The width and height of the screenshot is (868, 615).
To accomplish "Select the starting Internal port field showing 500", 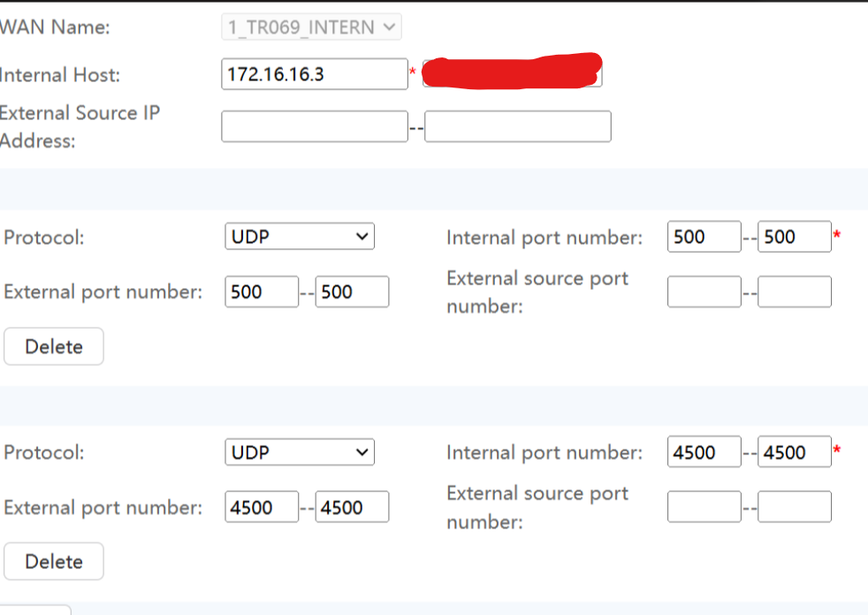I will point(704,236).
